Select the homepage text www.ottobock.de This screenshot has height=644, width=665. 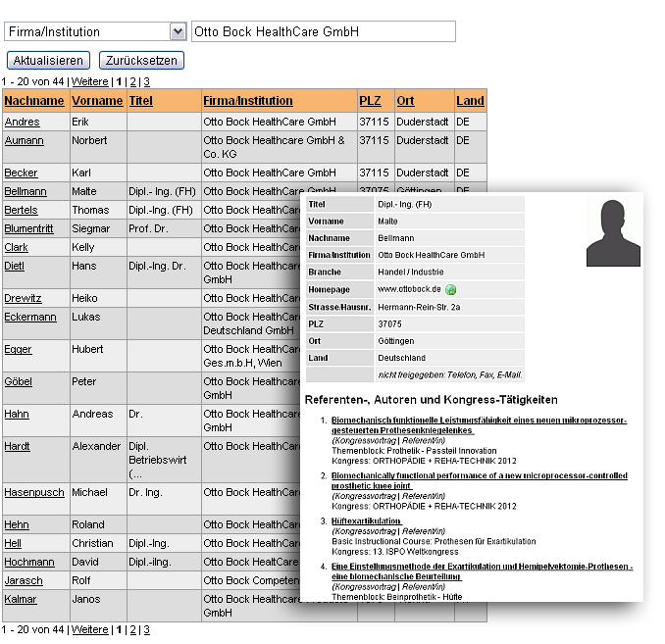point(409,289)
